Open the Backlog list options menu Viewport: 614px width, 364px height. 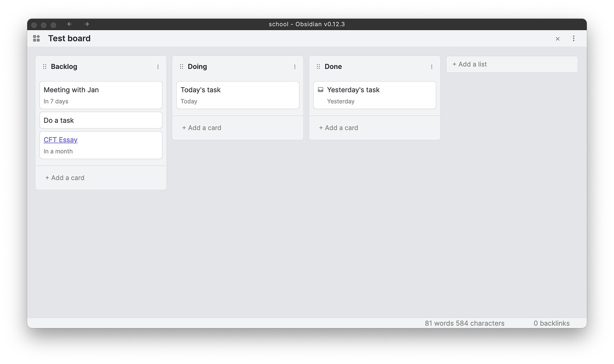click(158, 67)
